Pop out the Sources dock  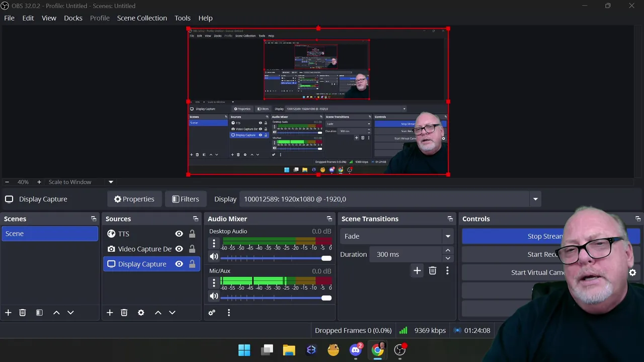pos(196,219)
